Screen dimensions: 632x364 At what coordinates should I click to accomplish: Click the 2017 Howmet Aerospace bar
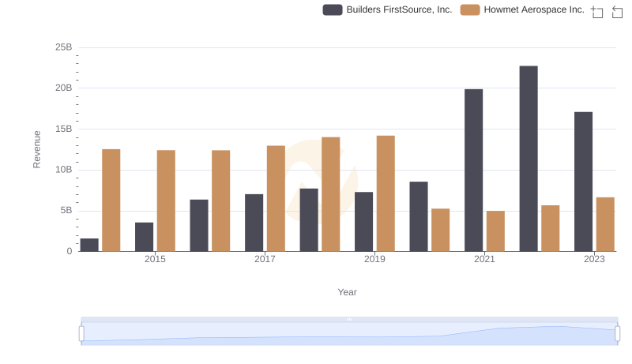(276, 198)
